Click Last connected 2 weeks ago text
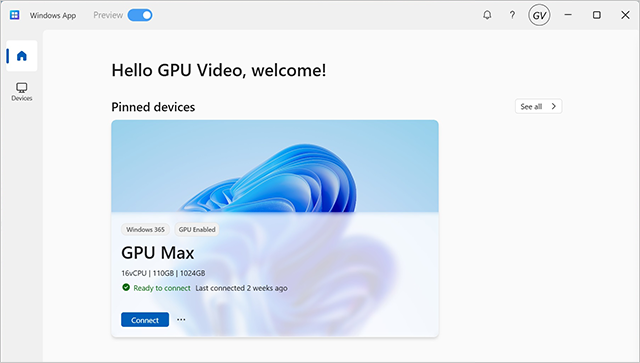The image size is (640, 363). click(x=241, y=288)
